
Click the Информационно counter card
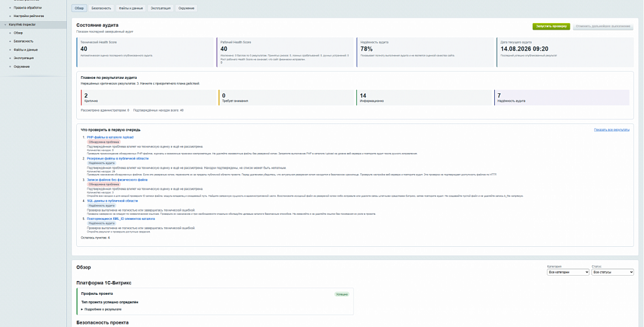coord(423,98)
